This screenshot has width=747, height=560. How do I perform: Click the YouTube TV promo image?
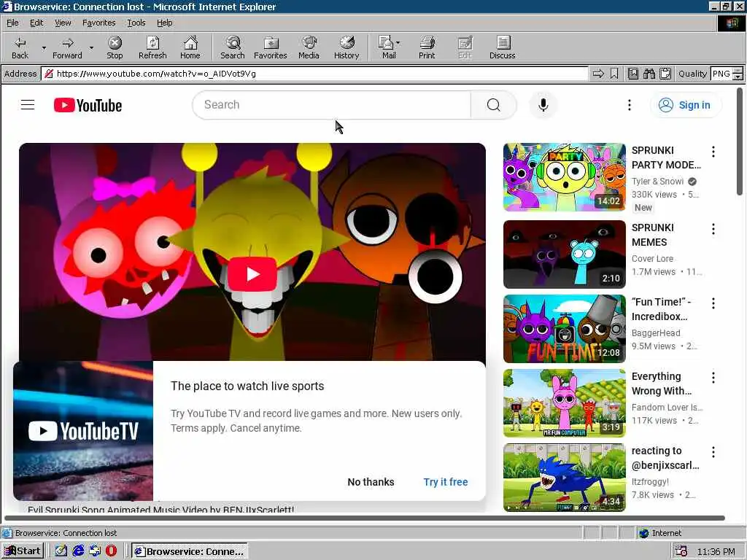tap(83, 430)
